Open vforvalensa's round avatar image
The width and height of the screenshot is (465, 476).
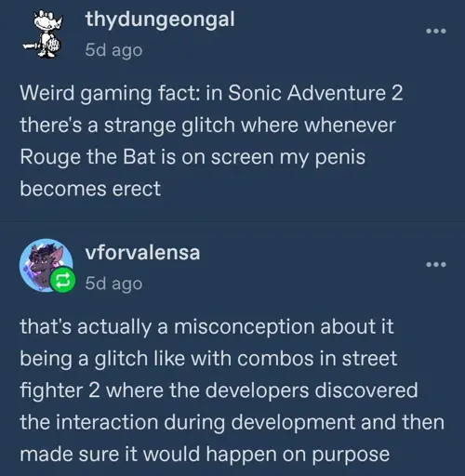[x=46, y=265]
